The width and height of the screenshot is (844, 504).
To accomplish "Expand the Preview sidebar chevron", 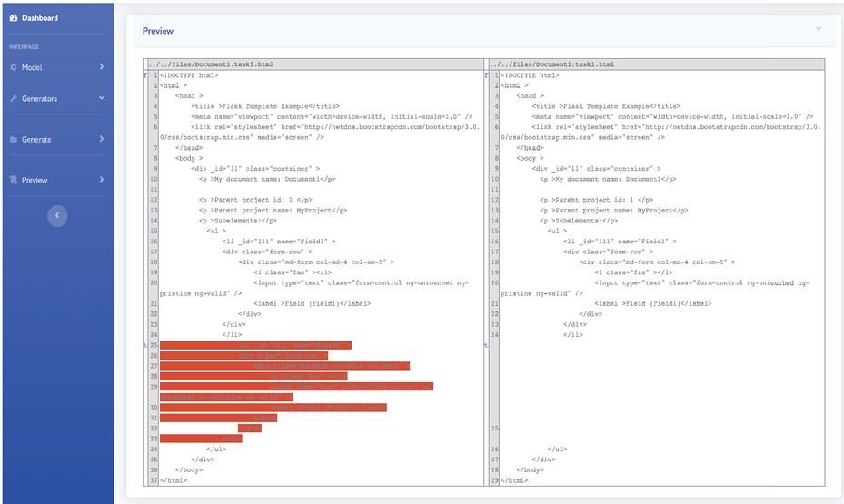I will pos(101,180).
